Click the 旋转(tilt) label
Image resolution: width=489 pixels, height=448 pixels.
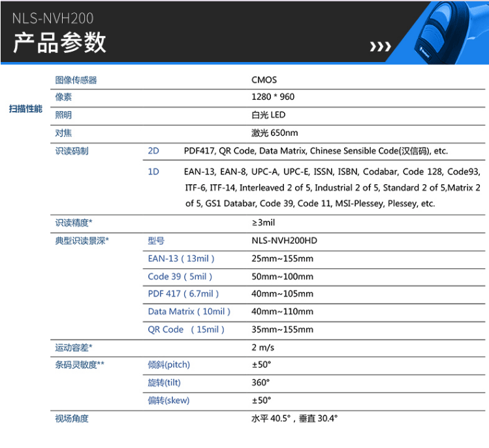coord(164,383)
